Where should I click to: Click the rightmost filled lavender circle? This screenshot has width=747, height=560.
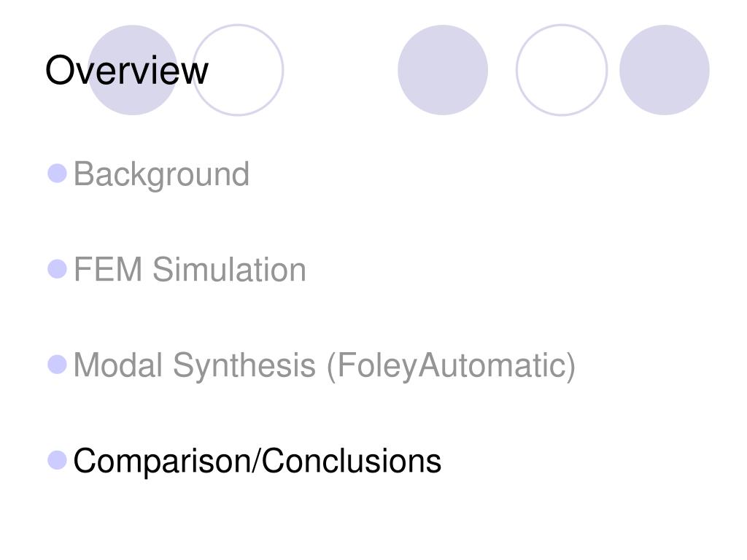point(665,70)
